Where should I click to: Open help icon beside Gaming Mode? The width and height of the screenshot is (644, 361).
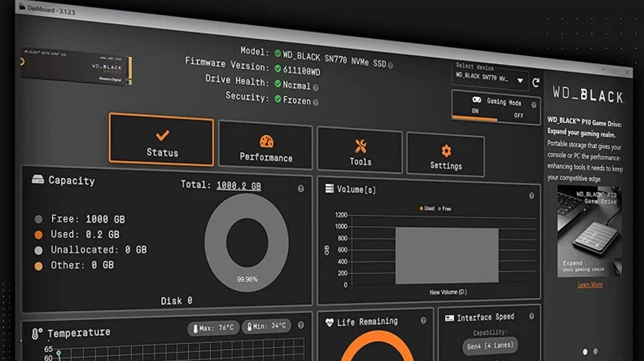533,105
